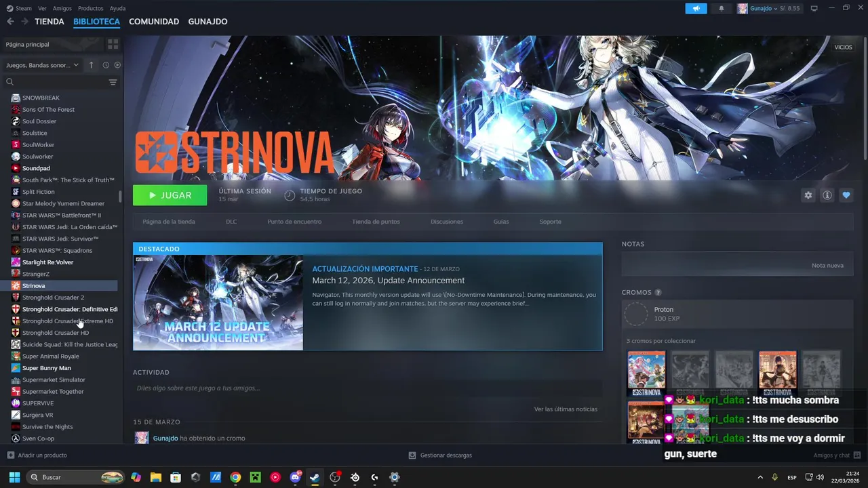
Task: Go forward with the right arrow button
Action: (24, 22)
